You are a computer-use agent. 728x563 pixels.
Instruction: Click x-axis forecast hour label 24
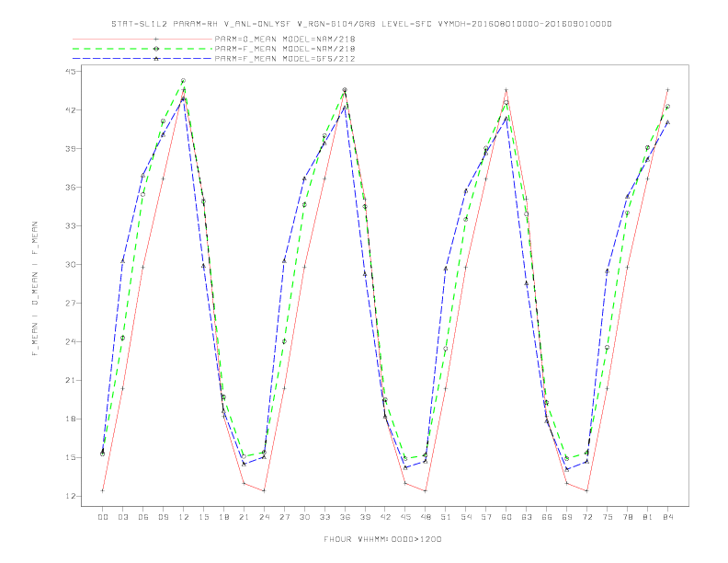(264, 517)
